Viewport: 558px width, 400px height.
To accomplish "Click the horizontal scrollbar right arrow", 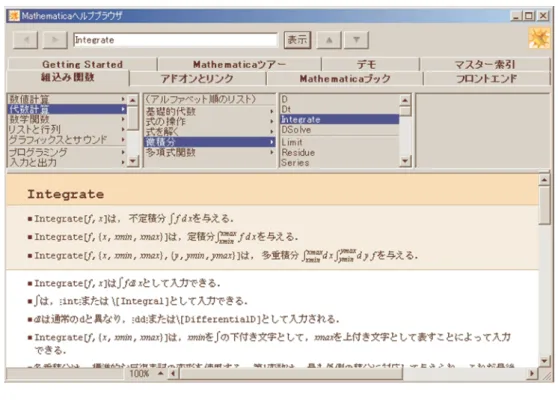I will (x=532, y=373).
